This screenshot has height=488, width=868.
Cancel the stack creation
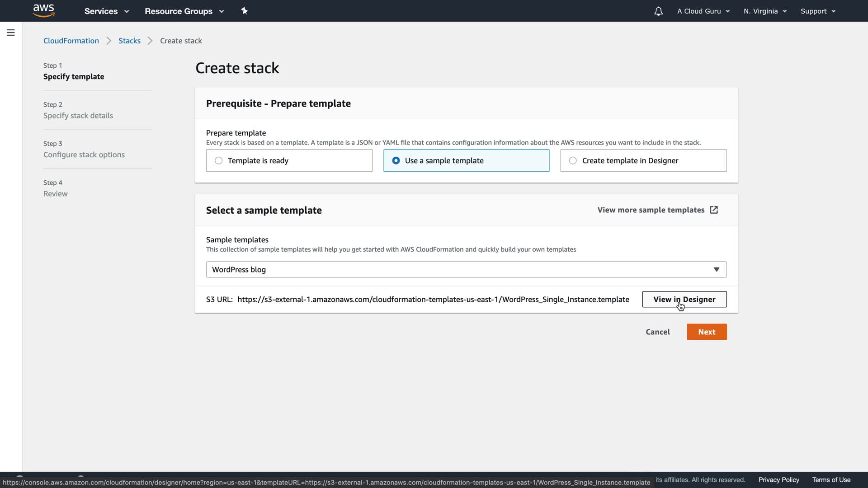click(x=657, y=332)
